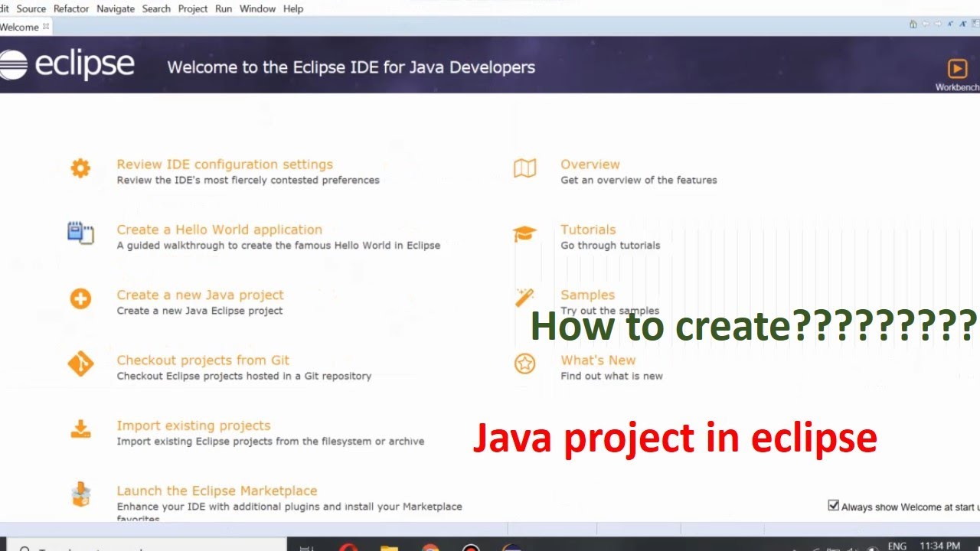The width and height of the screenshot is (980, 551).
Task: Open the Overview link
Action: click(590, 165)
